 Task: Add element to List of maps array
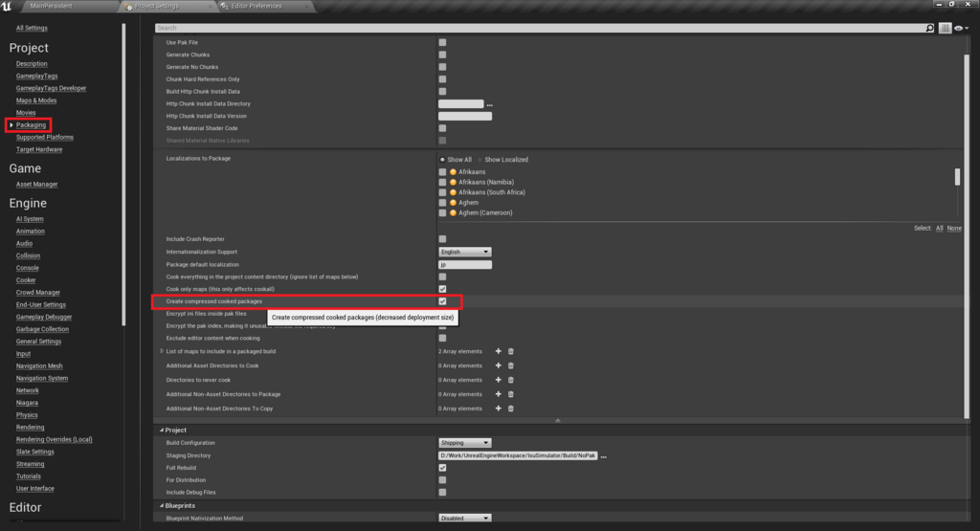tap(498, 352)
